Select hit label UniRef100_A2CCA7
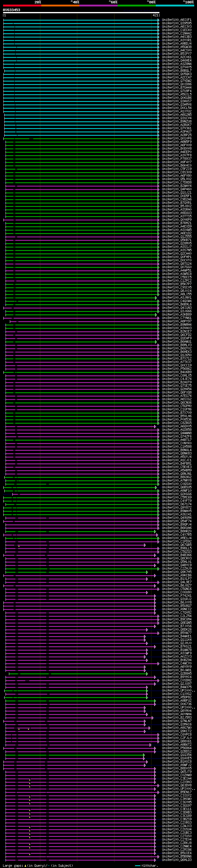 177,78
